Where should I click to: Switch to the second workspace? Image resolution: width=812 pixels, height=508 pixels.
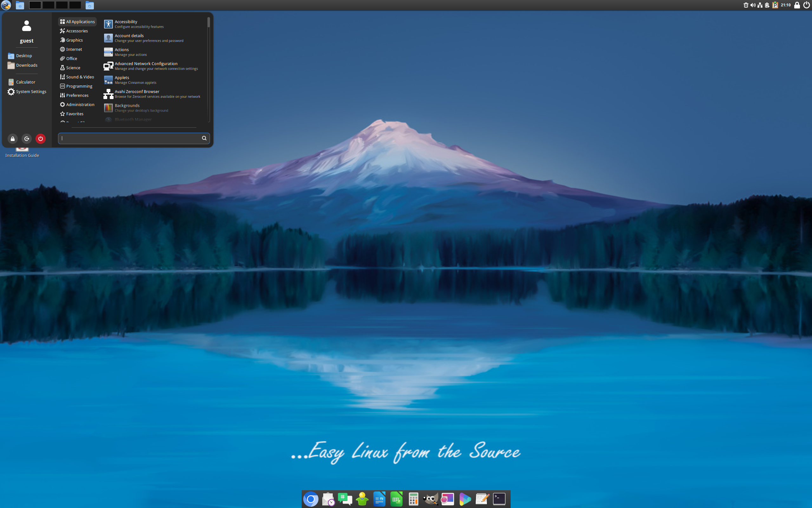48,5
